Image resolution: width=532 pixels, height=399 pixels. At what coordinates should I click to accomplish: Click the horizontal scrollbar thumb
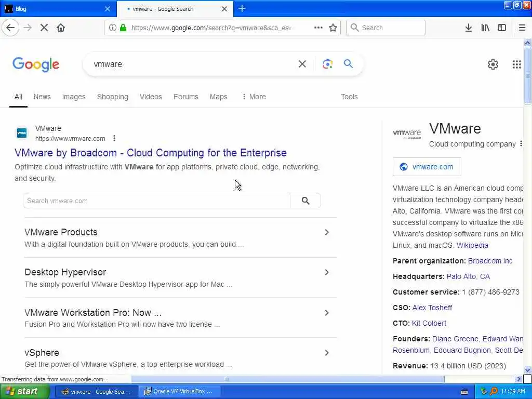288,379
